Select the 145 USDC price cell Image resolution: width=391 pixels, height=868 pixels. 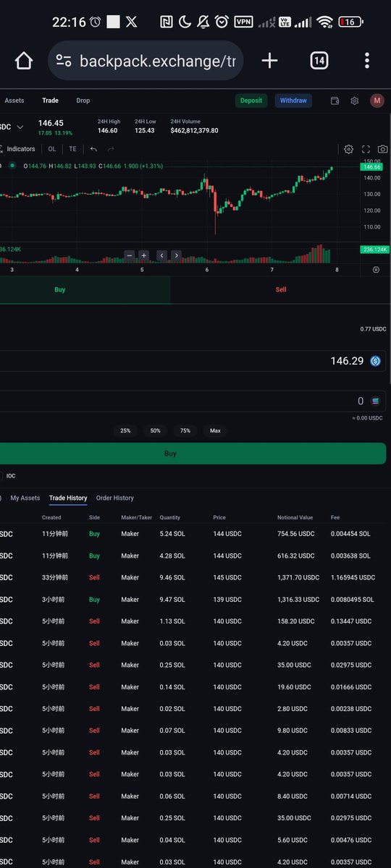coord(227,578)
